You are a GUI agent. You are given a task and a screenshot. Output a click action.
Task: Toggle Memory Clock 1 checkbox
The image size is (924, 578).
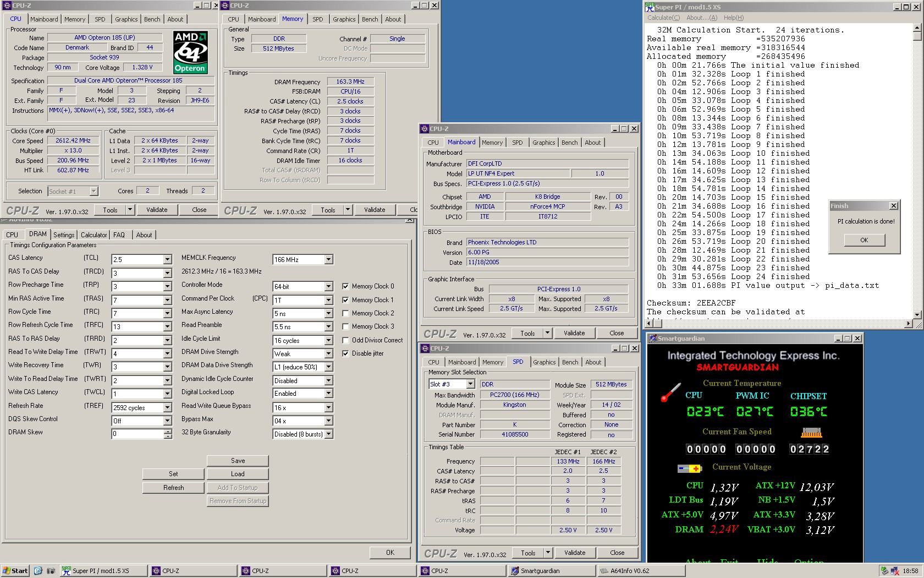[345, 300]
